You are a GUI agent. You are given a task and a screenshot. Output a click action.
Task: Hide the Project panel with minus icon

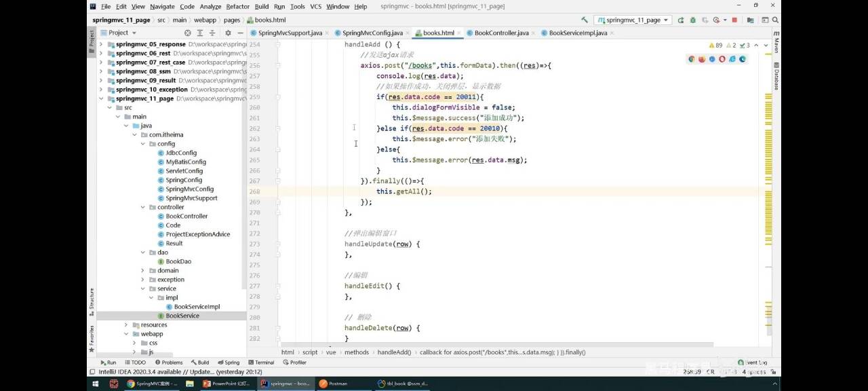240,33
